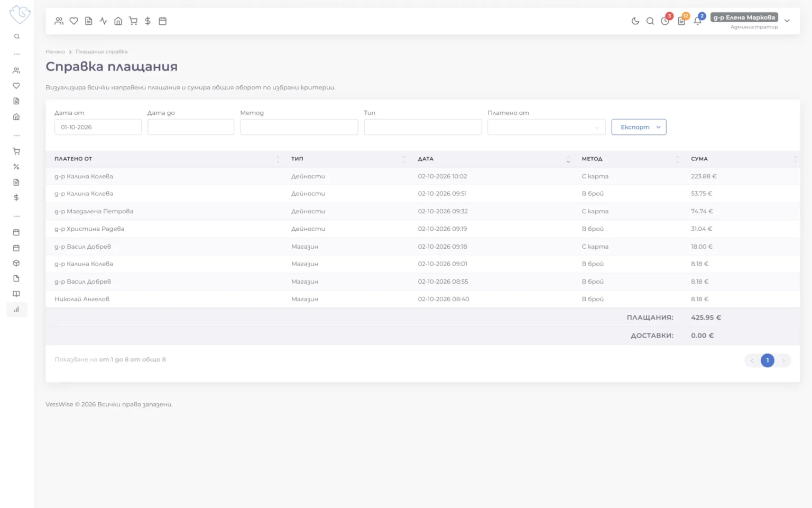Click the next page pagination arrow
Image resolution: width=812 pixels, height=508 pixels.
pyautogui.click(x=783, y=360)
